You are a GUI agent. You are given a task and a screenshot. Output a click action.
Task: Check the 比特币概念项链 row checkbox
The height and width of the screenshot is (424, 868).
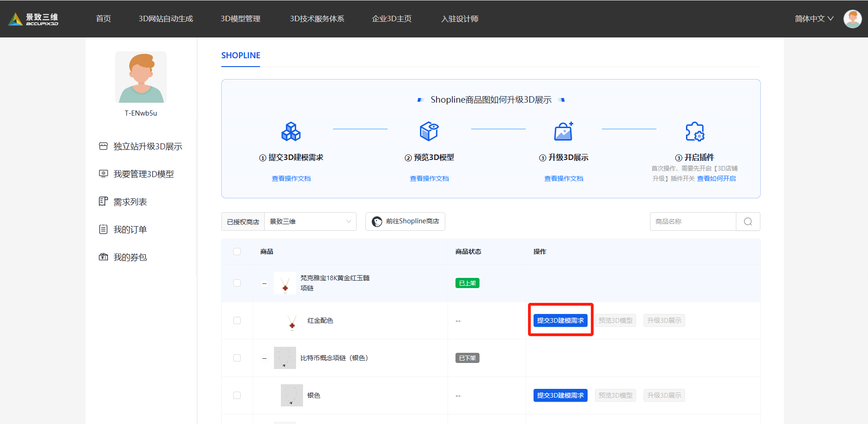[x=237, y=358]
